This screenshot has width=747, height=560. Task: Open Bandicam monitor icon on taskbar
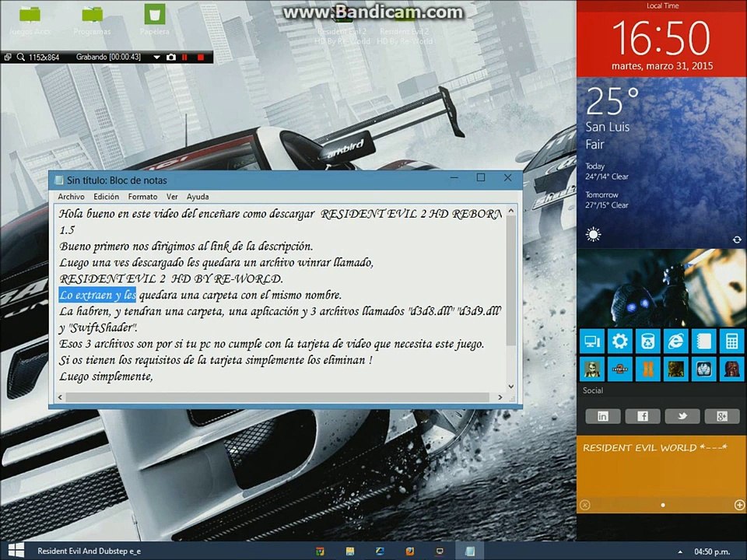(x=439, y=551)
